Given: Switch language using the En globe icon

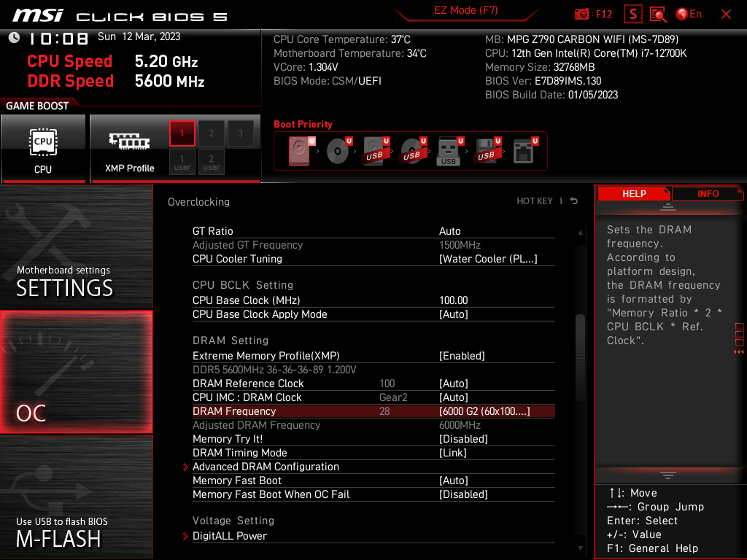Looking at the screenshot, I should pyautogui.click(x=686, y=13).
